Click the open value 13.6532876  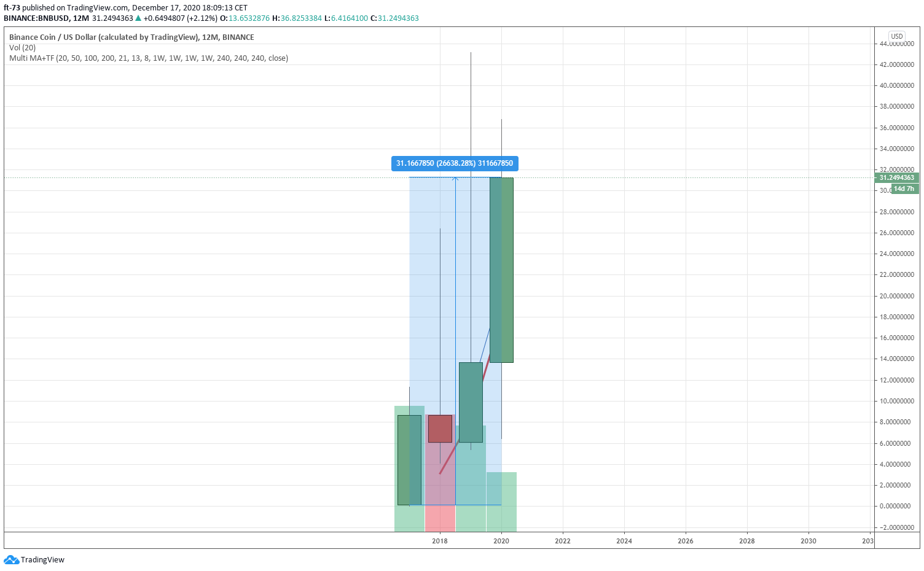pos(249,18)
